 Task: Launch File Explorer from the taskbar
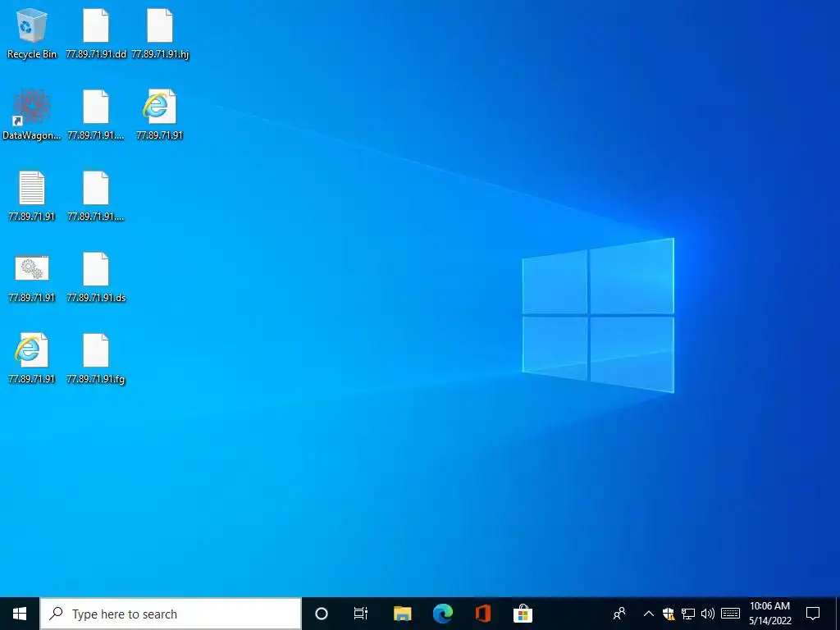[402, 614]
